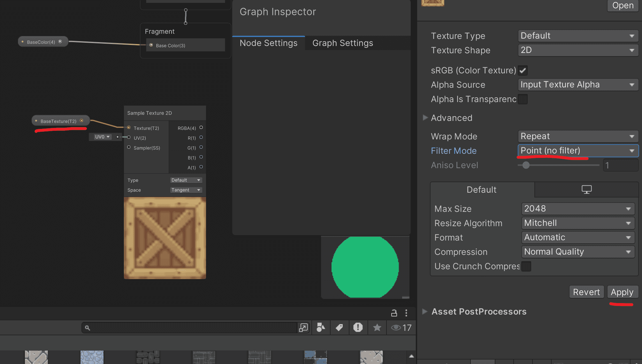642x364 pixels.
Task: Click the search-by-import-log-type icon
Action: pos(358,328)
